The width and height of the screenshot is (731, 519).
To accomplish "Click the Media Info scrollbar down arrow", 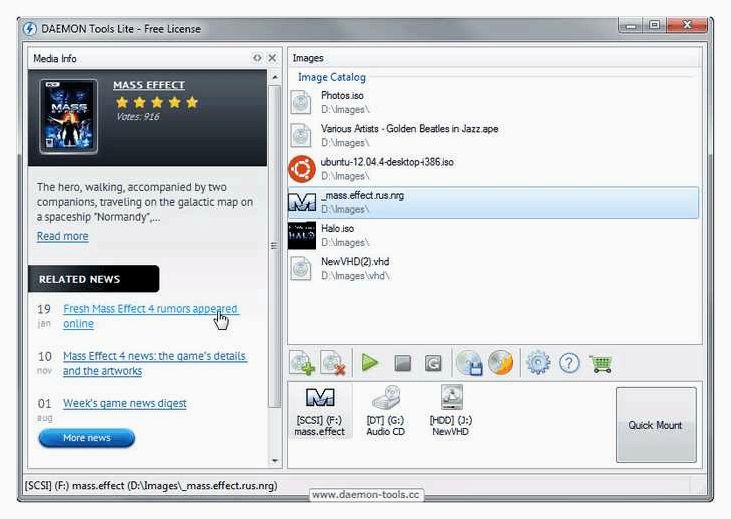I will pyautogui.click(x=275, y=461).
